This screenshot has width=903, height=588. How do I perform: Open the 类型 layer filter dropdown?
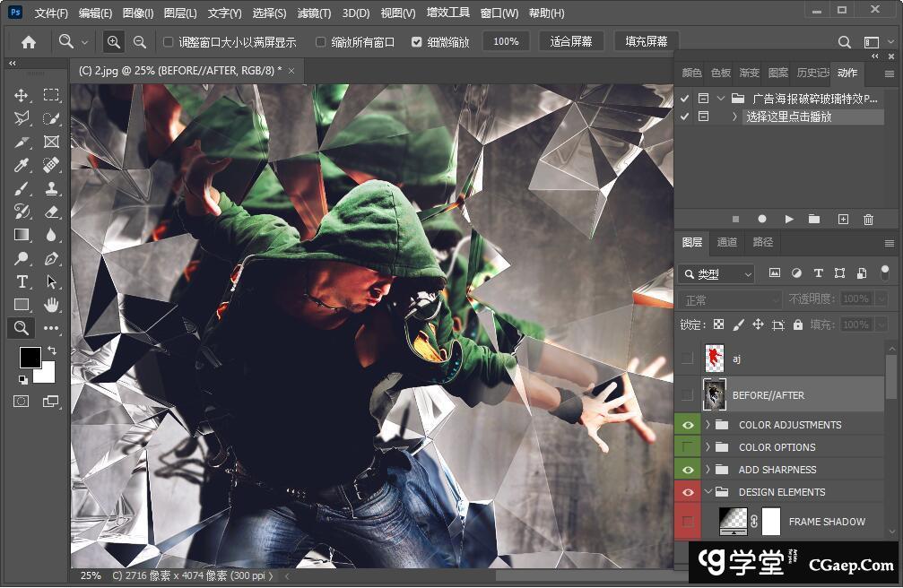717,273
